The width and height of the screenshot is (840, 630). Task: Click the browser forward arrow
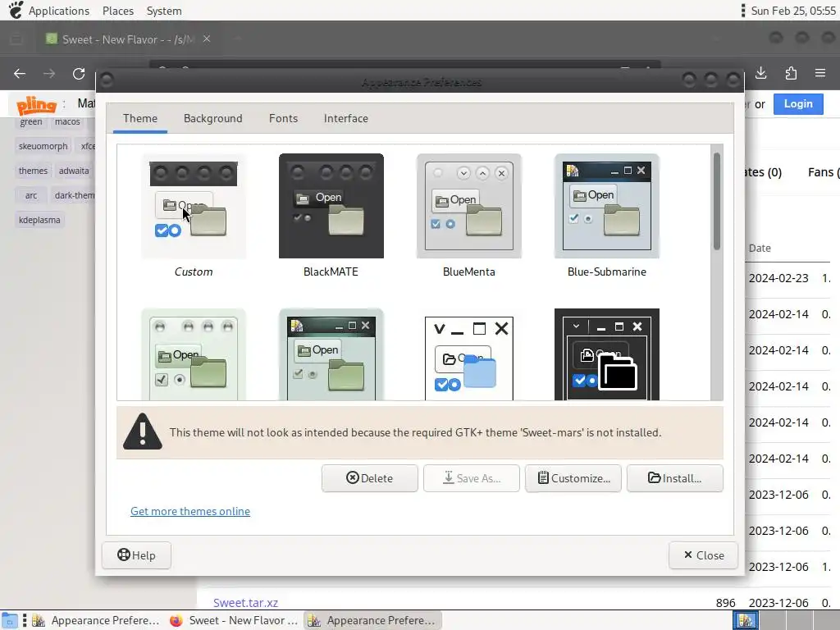[49, 73]
